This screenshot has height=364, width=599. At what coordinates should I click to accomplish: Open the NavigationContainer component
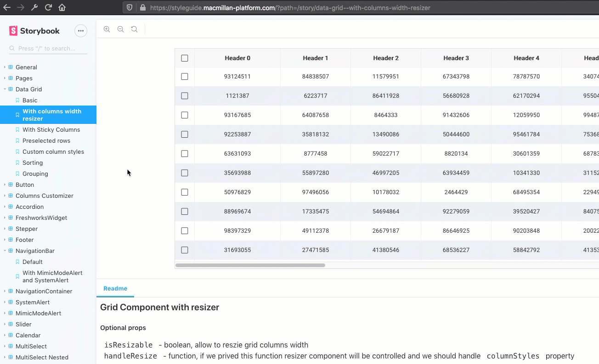44,291
